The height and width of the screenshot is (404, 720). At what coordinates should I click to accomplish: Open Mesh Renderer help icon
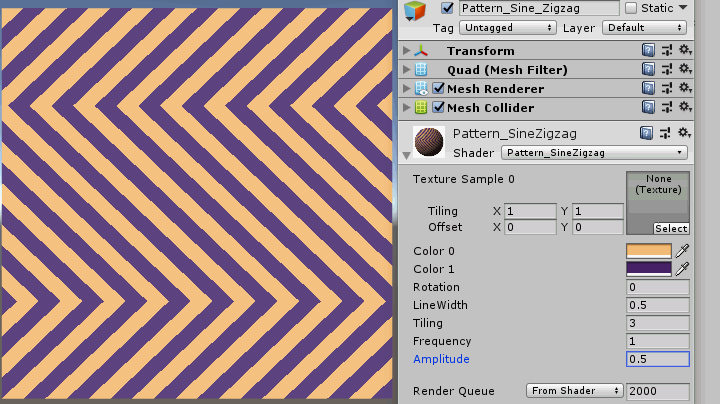click(x=648, y=88)
